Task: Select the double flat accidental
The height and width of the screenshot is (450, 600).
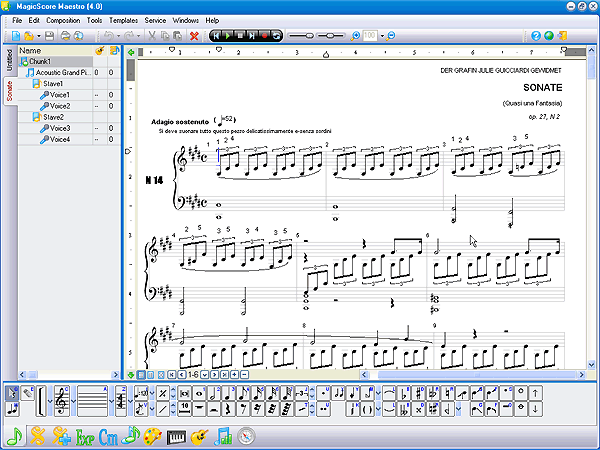Action: [404, 409]
